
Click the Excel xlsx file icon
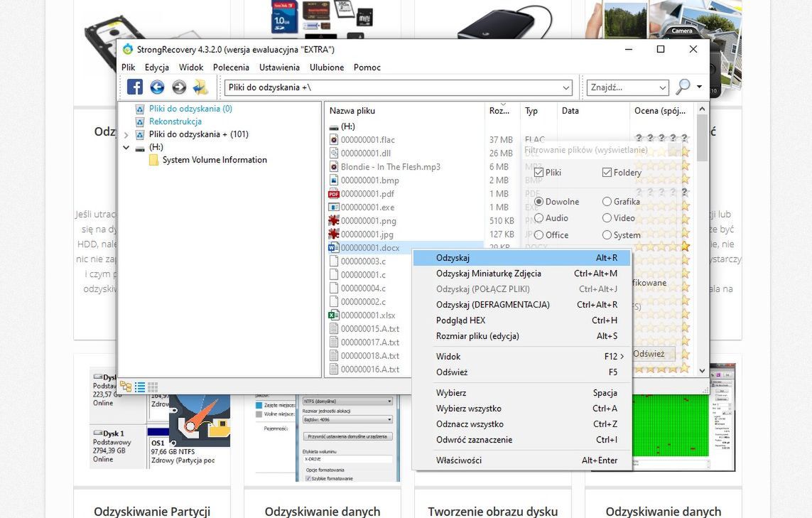[334, 315]
